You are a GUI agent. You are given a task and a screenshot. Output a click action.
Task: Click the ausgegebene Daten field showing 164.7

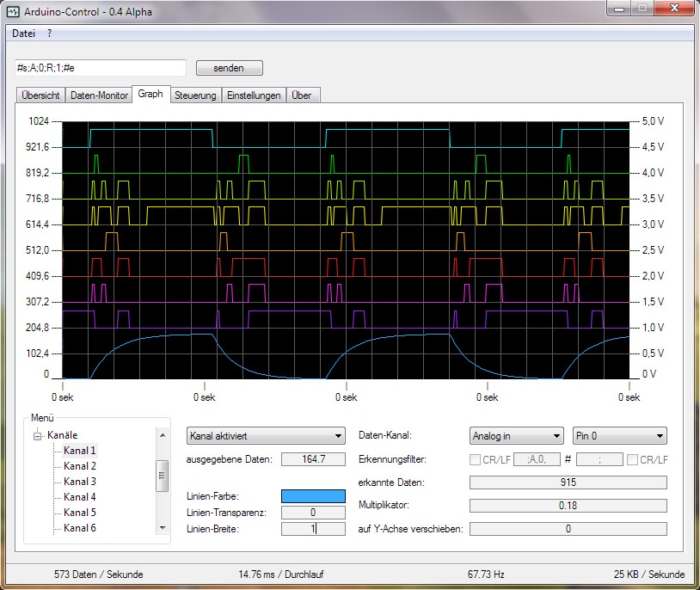(x=313, y=459)
